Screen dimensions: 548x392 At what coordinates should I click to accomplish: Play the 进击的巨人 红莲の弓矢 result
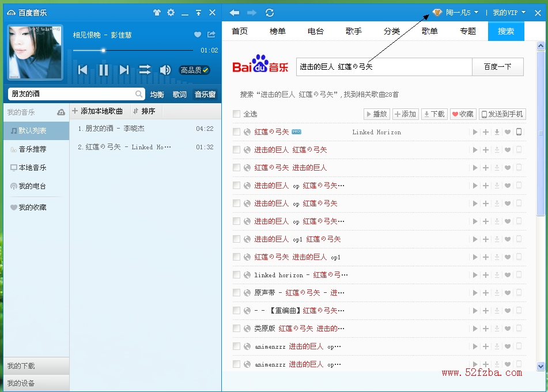[x=475, y=150]
